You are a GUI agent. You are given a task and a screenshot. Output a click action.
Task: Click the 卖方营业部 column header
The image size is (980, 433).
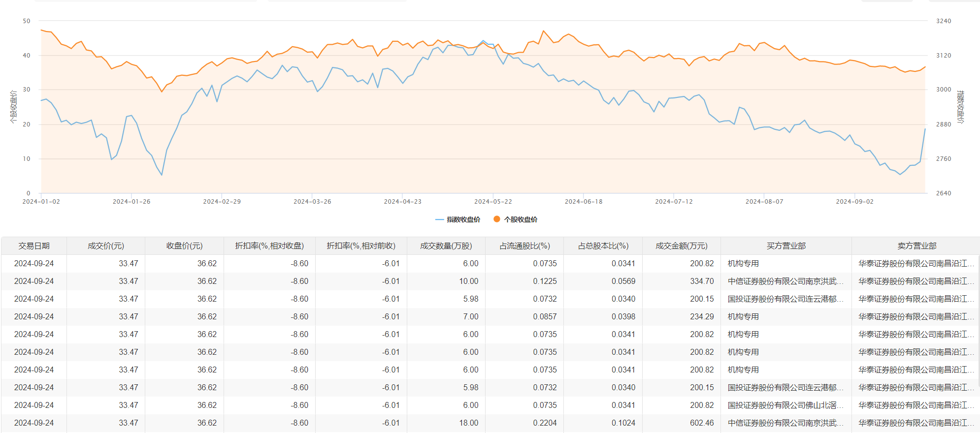tap(916, 246)
